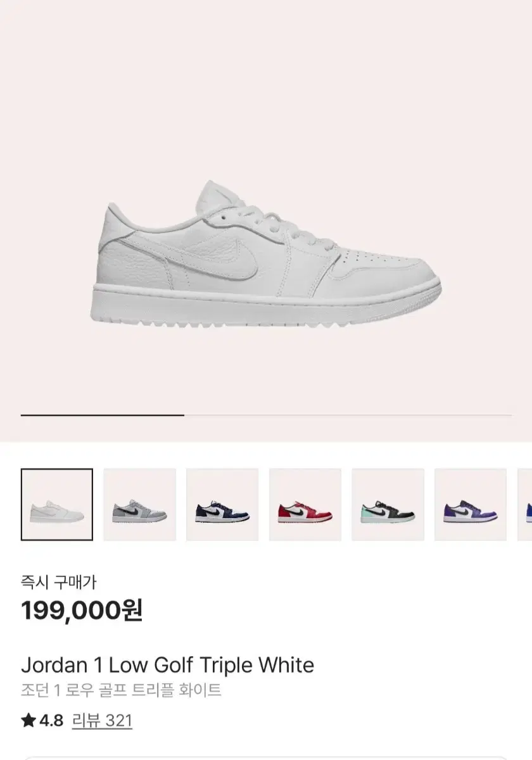The height and width of the screenshot is (760, 532).
Task: Choose the navy blue shoe colorway thumbnail
Action: point(222,504)
